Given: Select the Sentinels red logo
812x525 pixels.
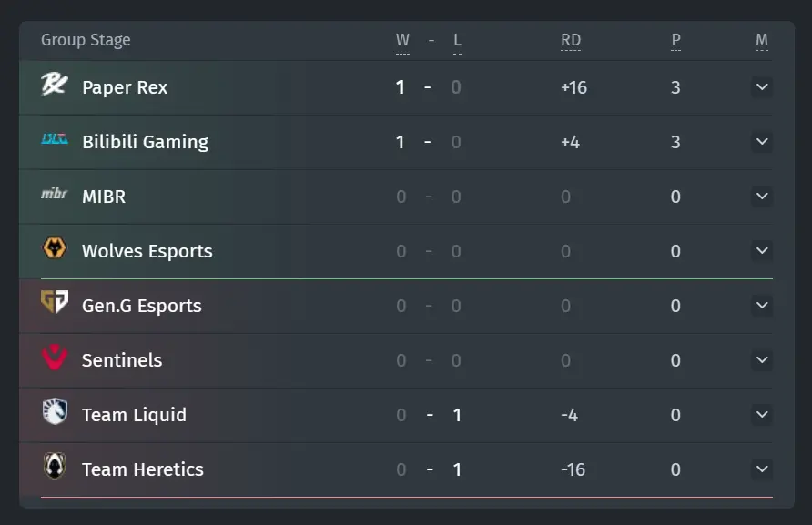Looking at the screenshot, I should (x=55, y=358).
